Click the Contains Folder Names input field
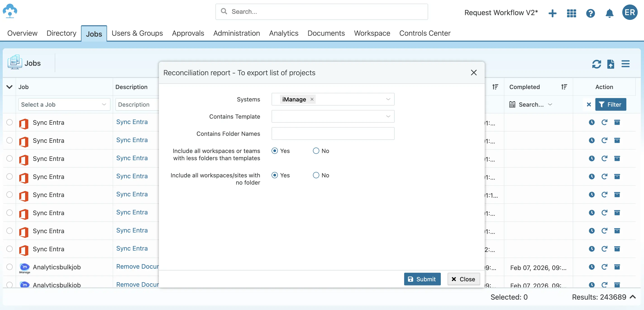 332,134
